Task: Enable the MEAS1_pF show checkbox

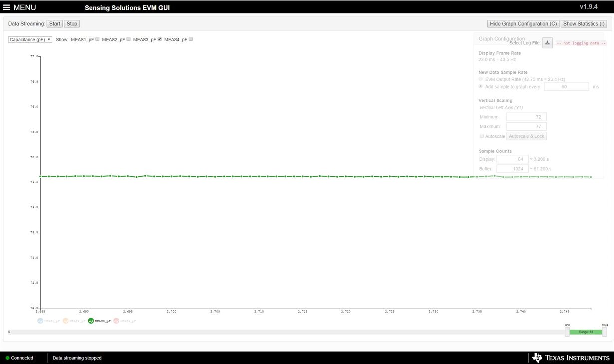Action: click(x=98, y=39)
